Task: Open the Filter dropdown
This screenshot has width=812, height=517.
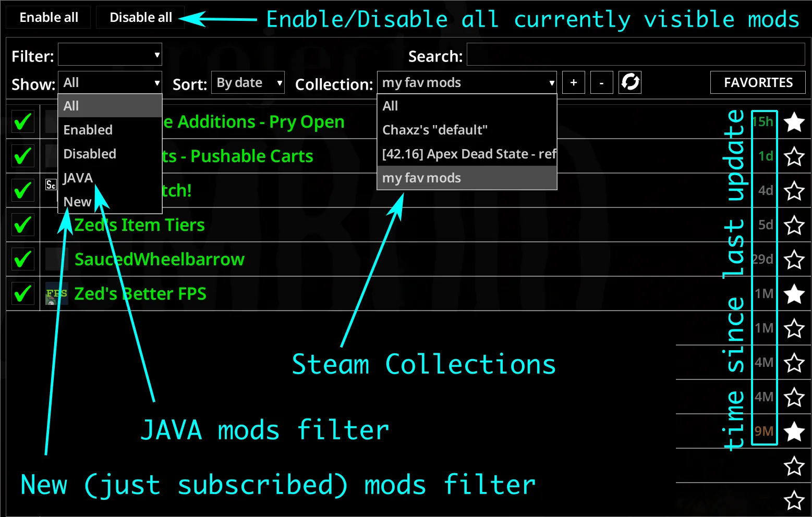Action: point(110,55)
